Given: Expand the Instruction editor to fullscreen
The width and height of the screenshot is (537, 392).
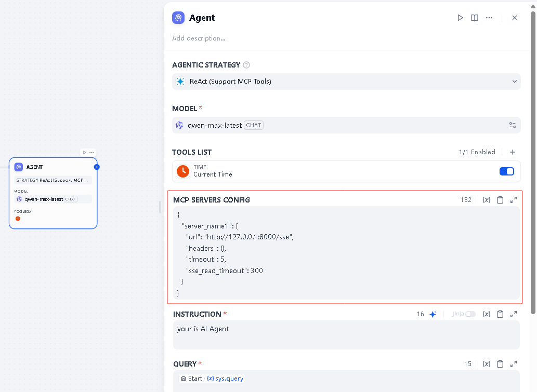Looking at the screenshot, I should pos(514,314).
